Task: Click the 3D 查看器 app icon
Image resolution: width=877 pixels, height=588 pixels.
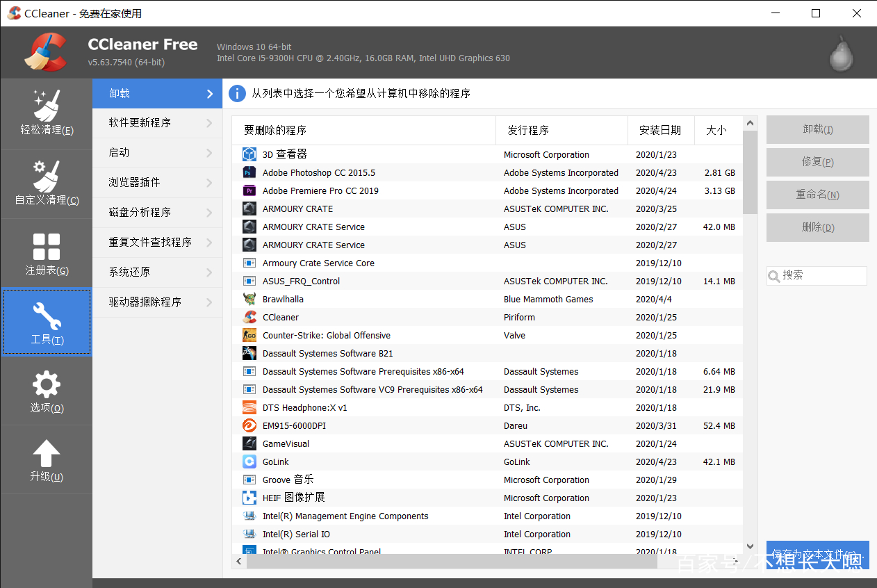Action: click(249, 154)
